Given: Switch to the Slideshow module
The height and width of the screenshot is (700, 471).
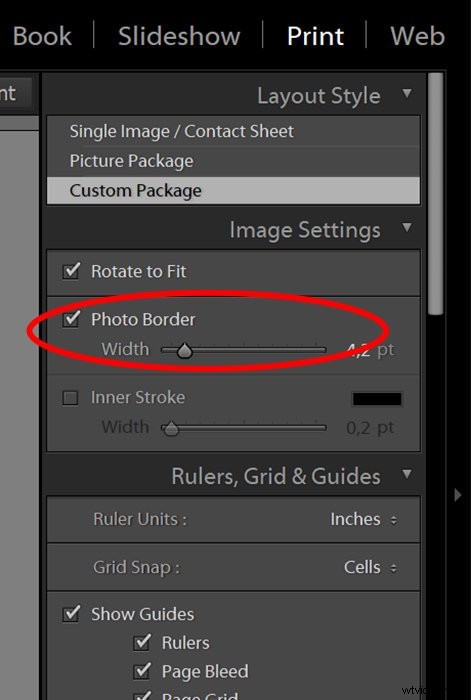Looking at the screenshot, I should [179, 36].
